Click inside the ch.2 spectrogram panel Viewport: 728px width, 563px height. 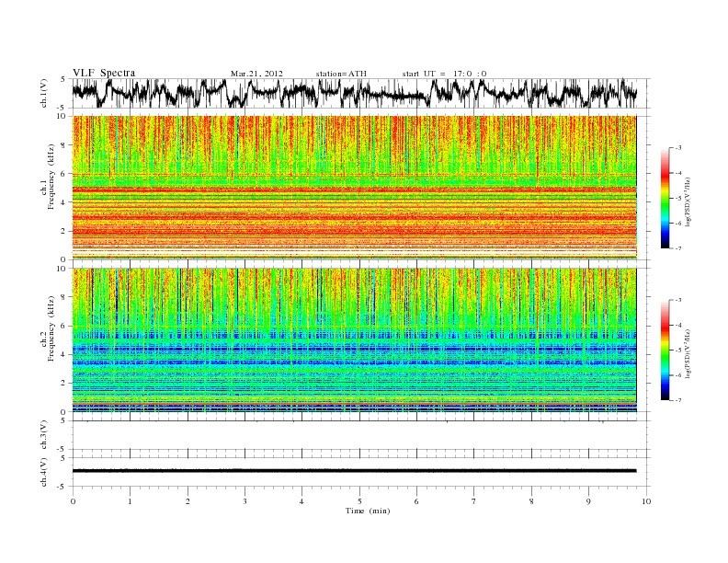pyautogui.click(x=355, y=340)
